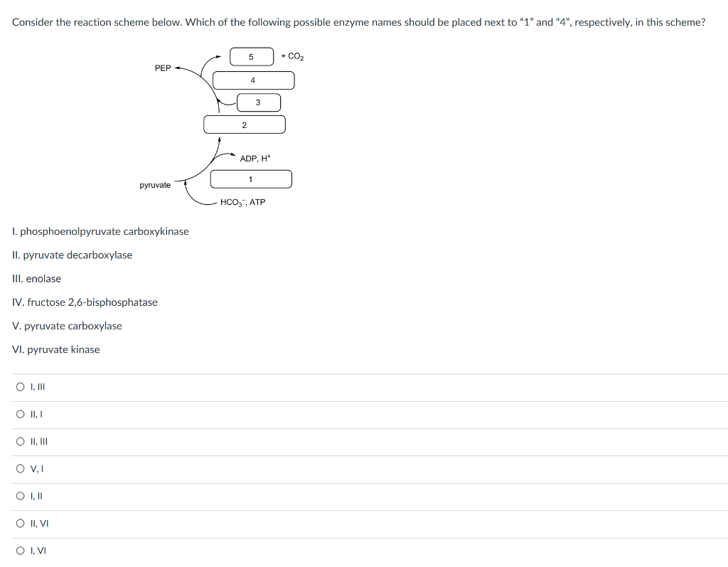
Task: Click the enzyme box labeled "3" in the diagram
Action: pyautogui.click(x=257, y=102)
